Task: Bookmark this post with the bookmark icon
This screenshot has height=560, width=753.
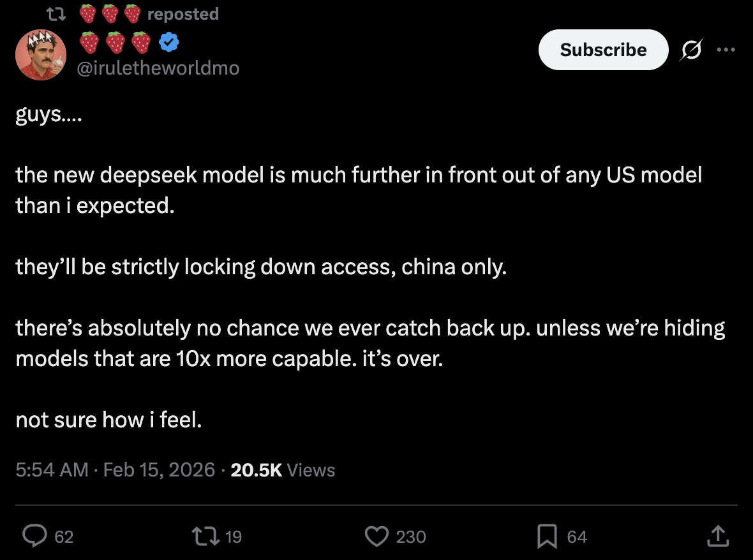Action: pyautogui.click(x=547, y=536)
